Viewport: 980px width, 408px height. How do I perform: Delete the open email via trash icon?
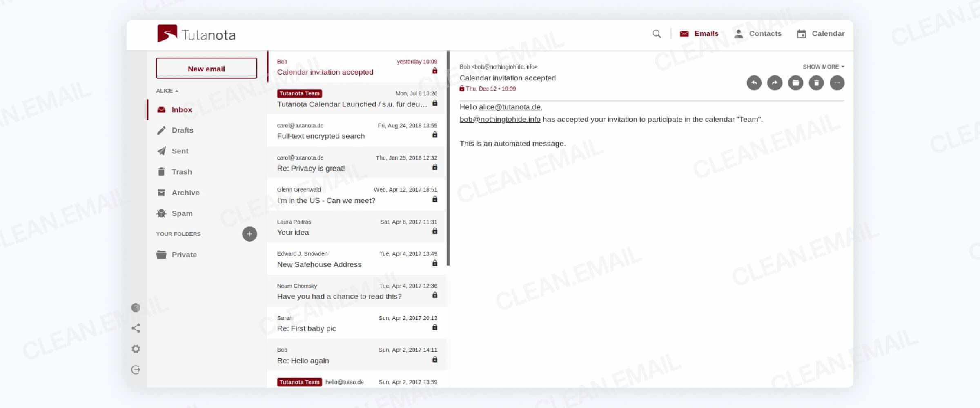tap(816, 83)
